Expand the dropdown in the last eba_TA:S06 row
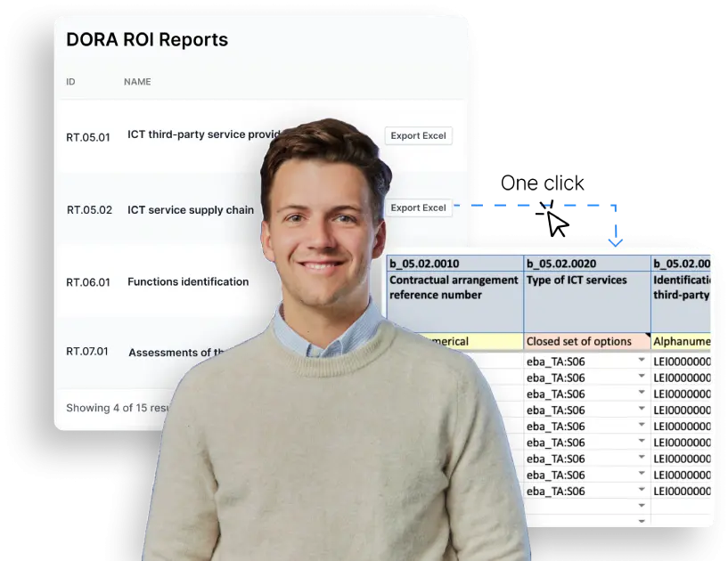Screen dimensions: 728x561 642,491
